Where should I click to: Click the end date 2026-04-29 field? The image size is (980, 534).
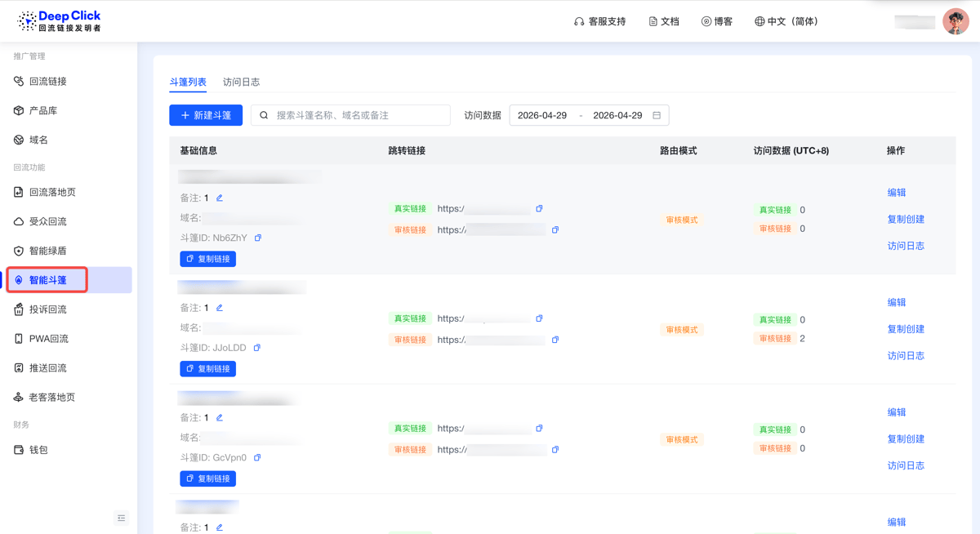(617, 115)
